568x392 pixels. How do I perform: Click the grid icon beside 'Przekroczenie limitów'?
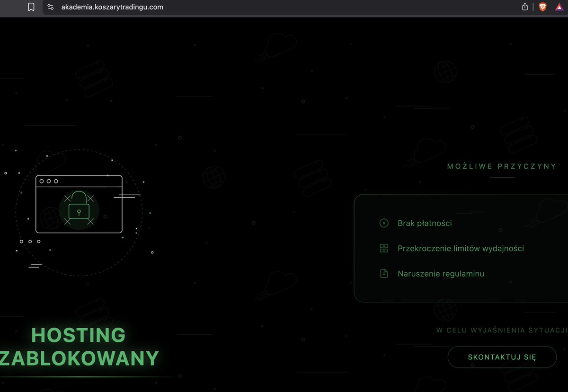pos(384,248)
